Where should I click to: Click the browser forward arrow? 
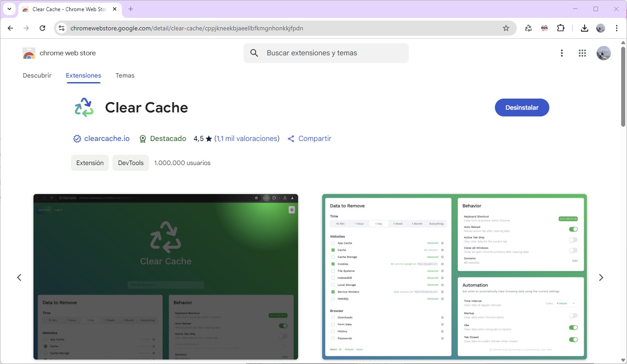(26, 28)
